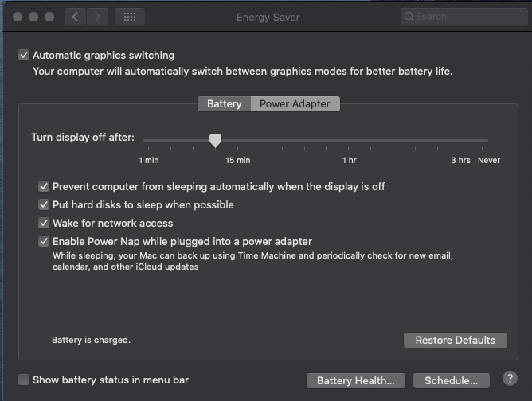Disable Enable Power Nap checkbox
532x401 pixels.
pos(44,241)
